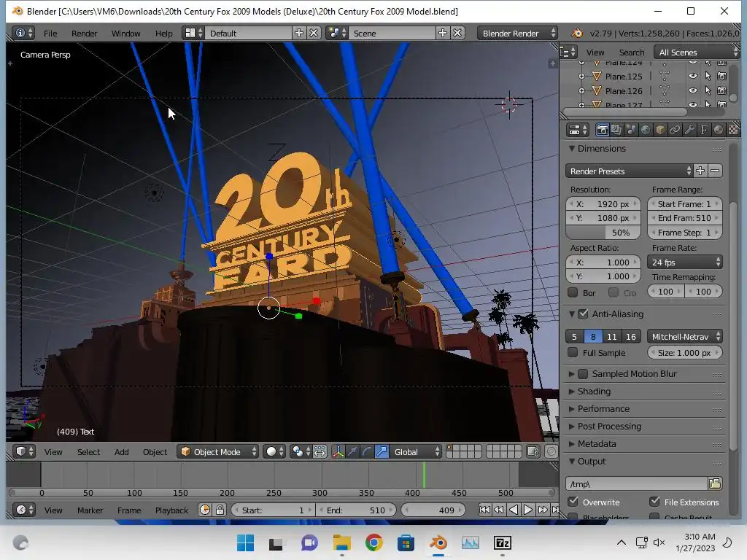Open Google Chrome from the taskbar
Screen dimensions: 747x560
click(374, 542)
